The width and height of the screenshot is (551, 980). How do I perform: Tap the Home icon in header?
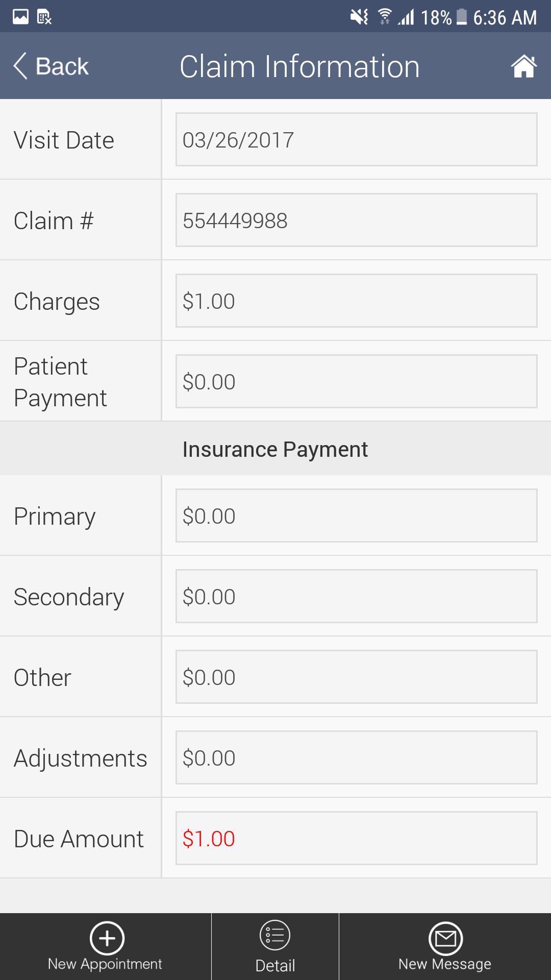523,66
